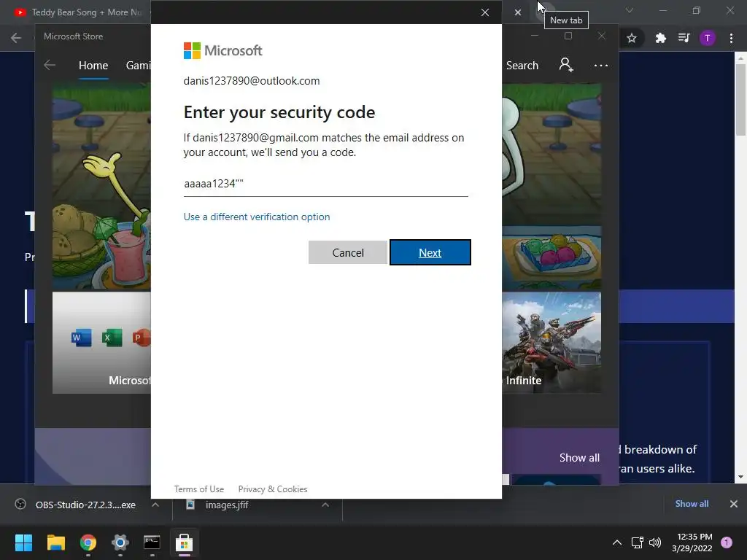The width and height of the screenshot is (747, 560).
Task: Click the images.jfif file icon
Action: click(x=190, y=504)
